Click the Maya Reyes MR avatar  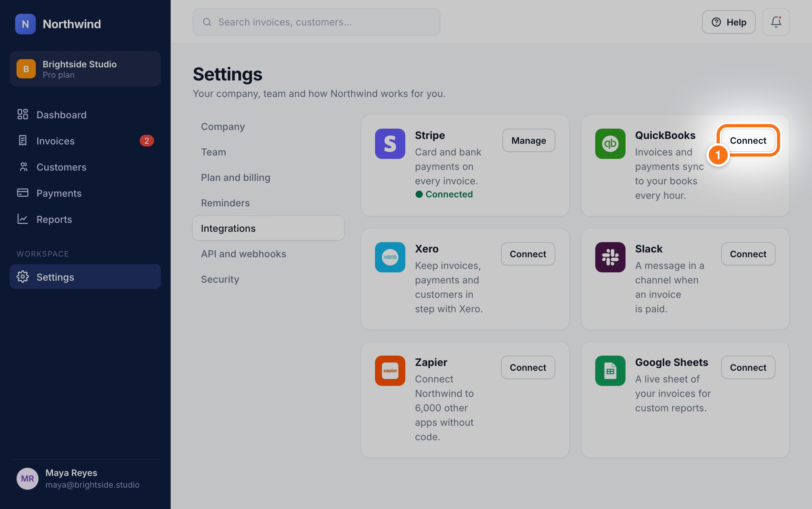tap(28, 479)
